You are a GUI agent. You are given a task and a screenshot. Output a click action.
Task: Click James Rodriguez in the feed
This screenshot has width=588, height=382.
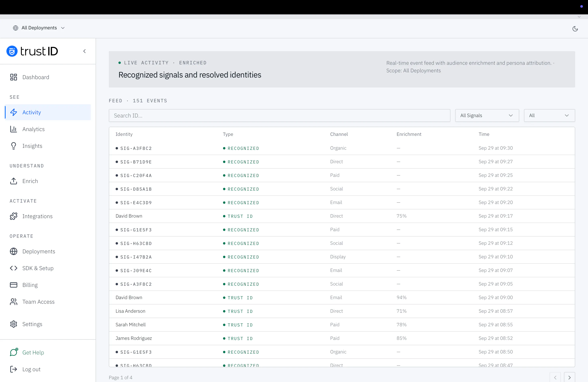134,338
